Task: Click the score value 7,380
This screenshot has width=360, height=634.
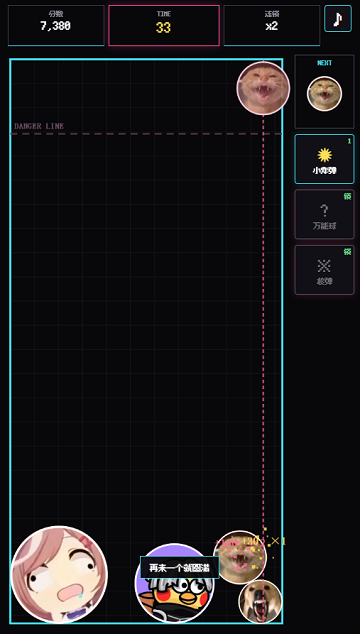Action: coord(55,26)
